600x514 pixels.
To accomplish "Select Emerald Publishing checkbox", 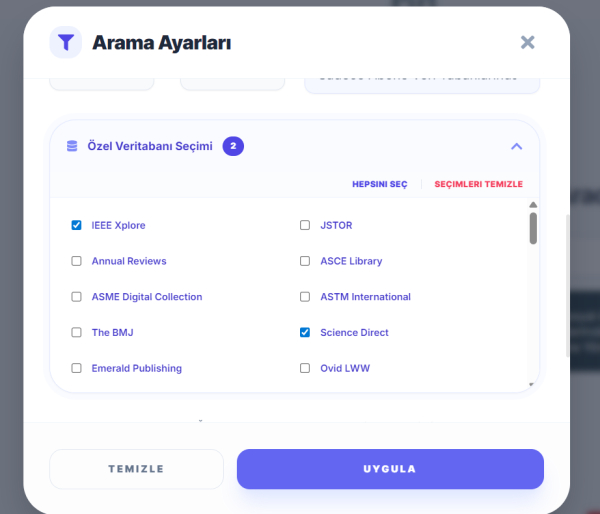I will tap(77, 368).
